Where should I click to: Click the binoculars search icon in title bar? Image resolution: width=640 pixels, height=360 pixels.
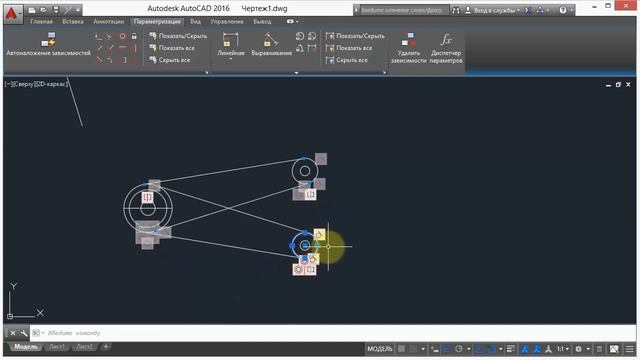coord(456,10)
